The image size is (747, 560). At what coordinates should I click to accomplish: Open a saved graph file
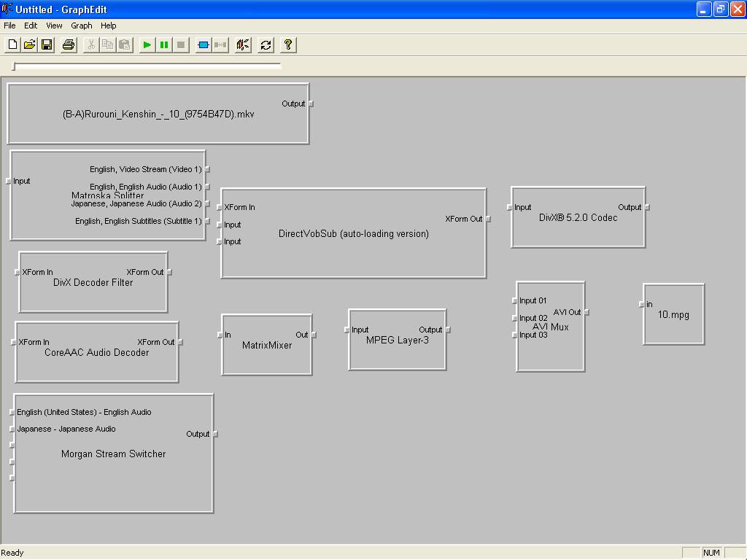click(29, 44)
